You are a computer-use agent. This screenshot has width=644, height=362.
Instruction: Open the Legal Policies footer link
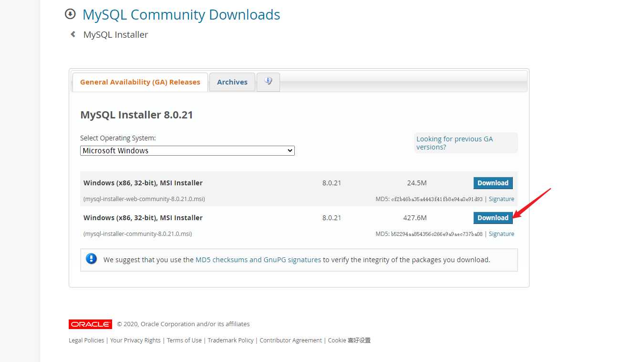86,341
